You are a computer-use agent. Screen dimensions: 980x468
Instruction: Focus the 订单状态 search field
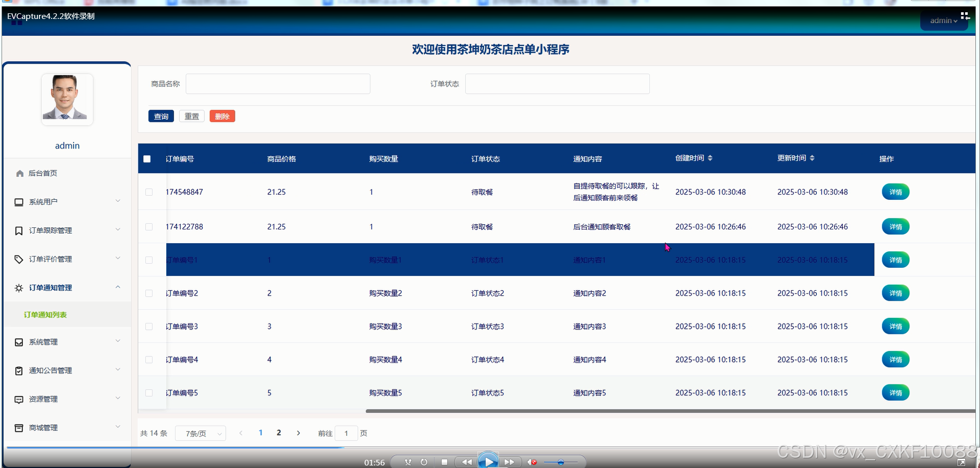(x=557, y=84)
